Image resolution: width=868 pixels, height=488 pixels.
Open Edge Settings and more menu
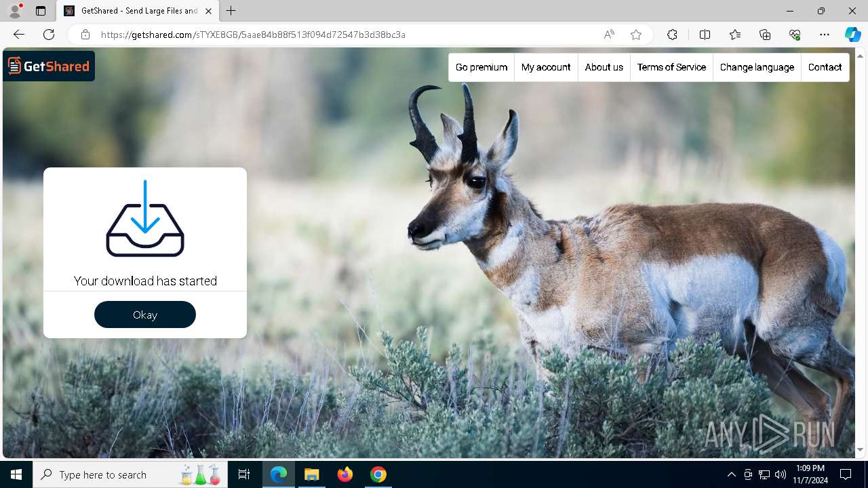[x=825, y=35]
